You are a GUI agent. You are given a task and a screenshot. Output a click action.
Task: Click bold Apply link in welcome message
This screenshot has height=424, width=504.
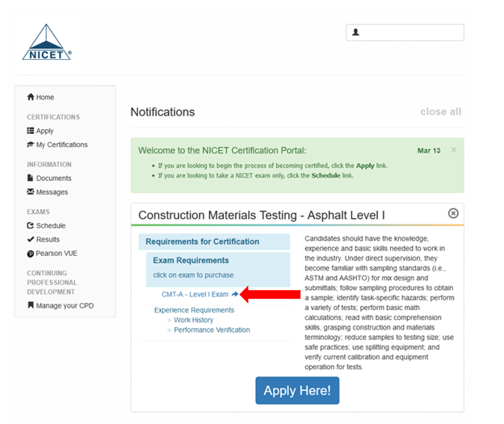tap(365, 166)
